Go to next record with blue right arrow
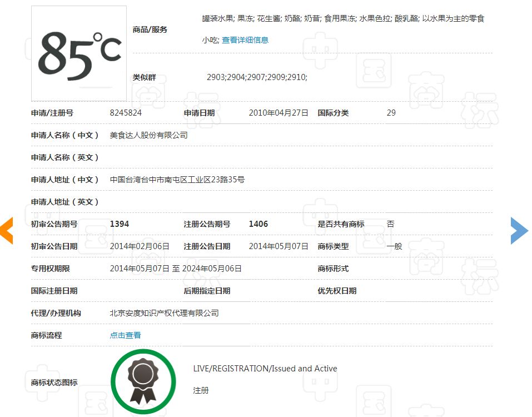Screen dimensions: 532x417 point(519,231)
